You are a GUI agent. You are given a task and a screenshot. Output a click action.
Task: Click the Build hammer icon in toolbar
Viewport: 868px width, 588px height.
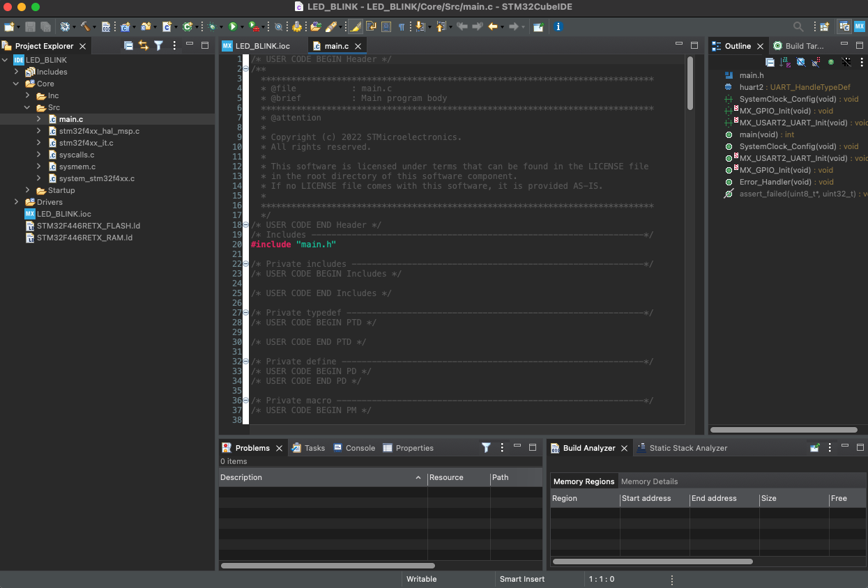[85, 26]
